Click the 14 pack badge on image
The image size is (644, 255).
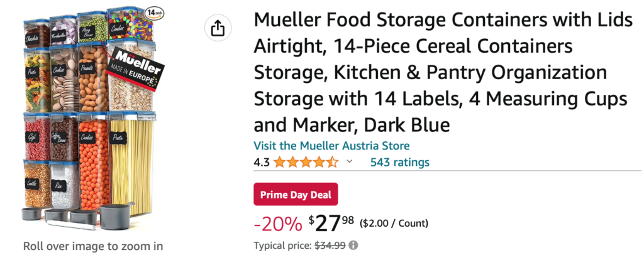point(153,12)
